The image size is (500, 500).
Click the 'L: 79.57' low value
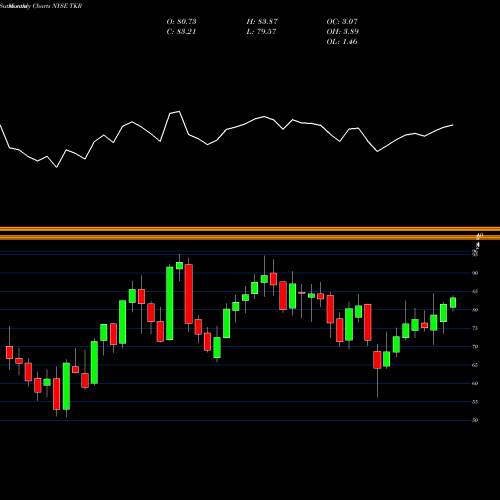[x=261, y=32]
